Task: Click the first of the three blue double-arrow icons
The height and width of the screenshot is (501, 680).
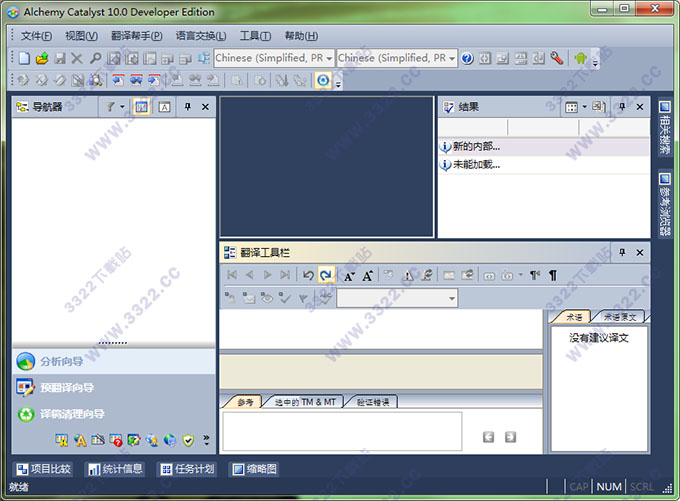Action: click(x=118, y=80)
